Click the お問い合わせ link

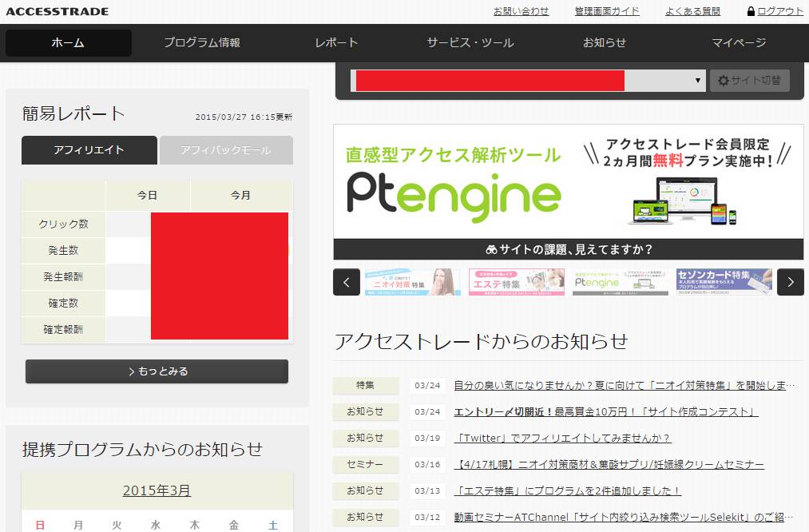(x=521, y=11)
